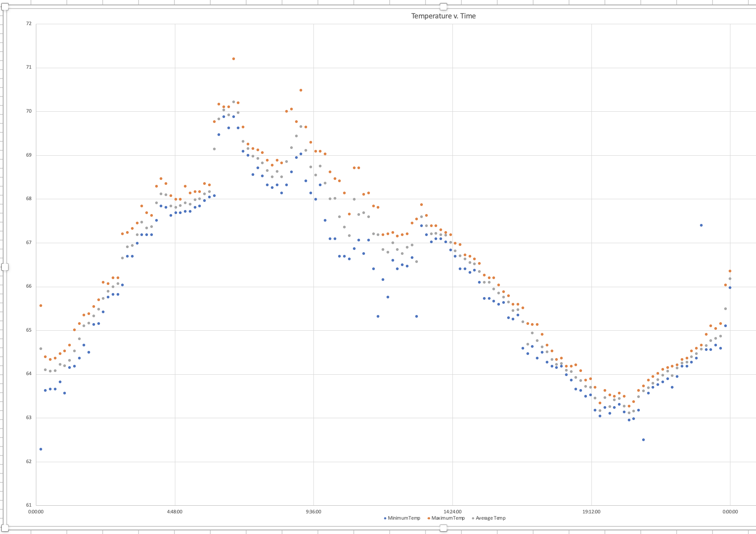
Task: Select the MinimumTemp legend label
Action: click(404, 518)
